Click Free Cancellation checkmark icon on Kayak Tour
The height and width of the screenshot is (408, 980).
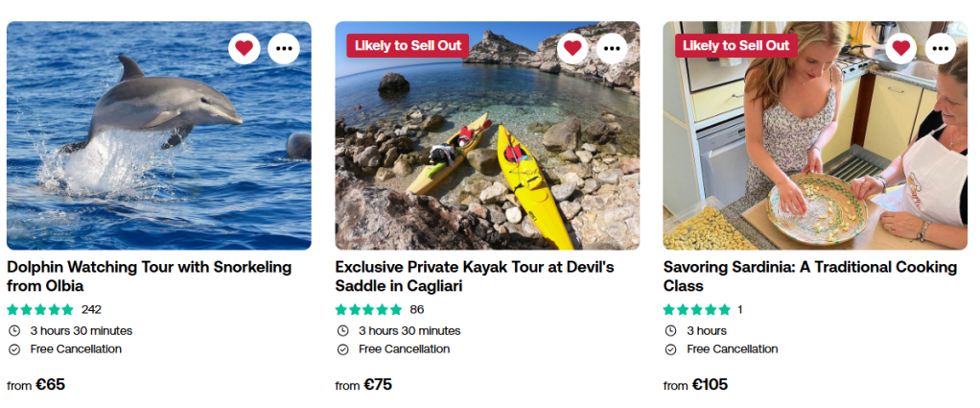click(x=342, y=349)
